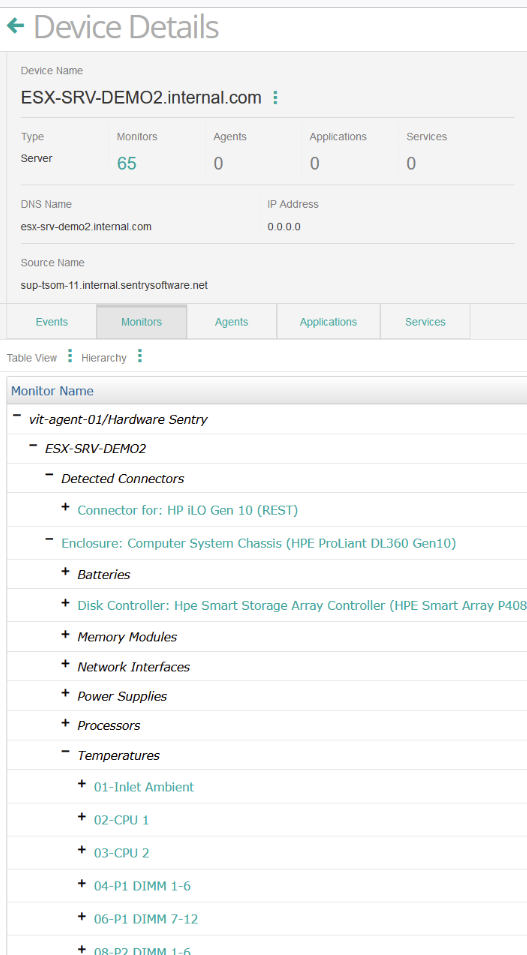Select the Memory Modules row text

pyautogui.click(x=127, y=637)
